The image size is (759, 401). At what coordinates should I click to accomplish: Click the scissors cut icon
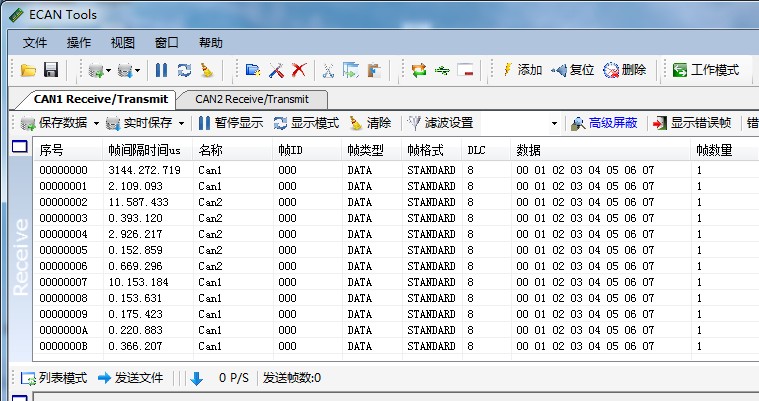point(328,71)
